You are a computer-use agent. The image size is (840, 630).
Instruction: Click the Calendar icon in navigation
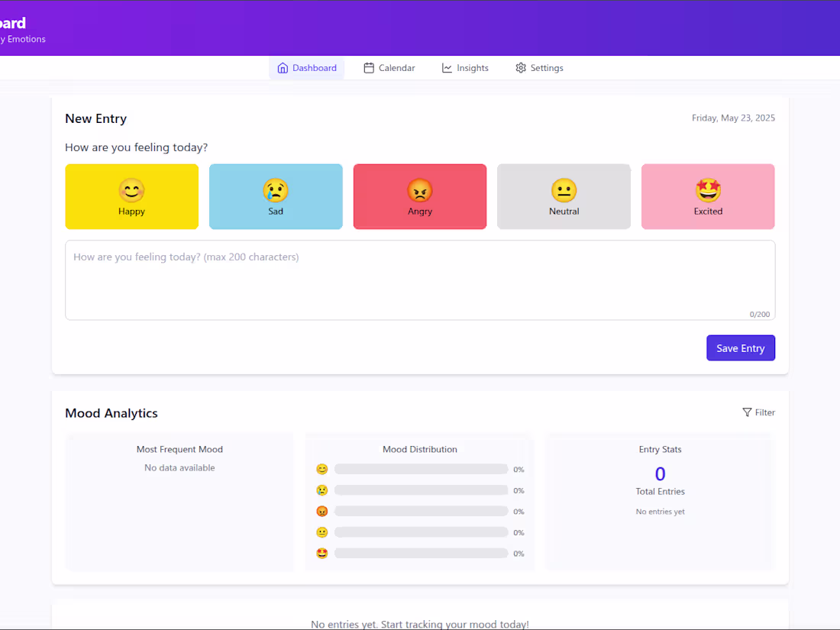[369, 68]
